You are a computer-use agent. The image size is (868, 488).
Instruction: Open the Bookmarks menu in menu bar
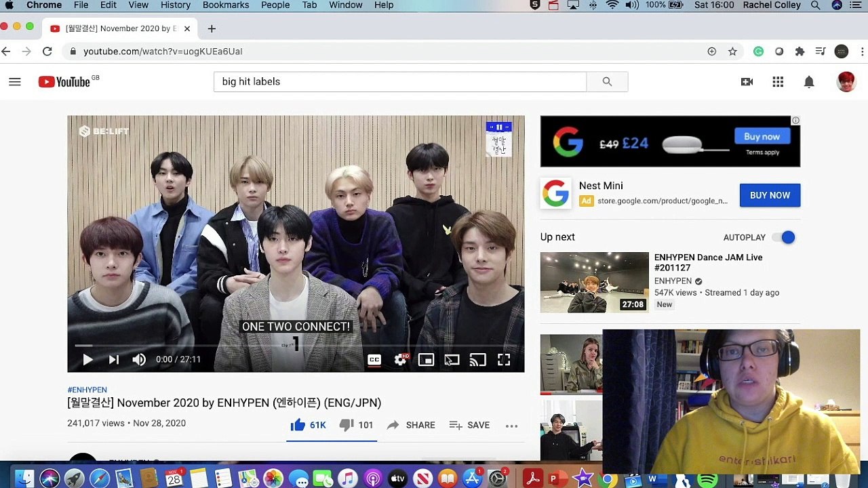click(226, 5)
